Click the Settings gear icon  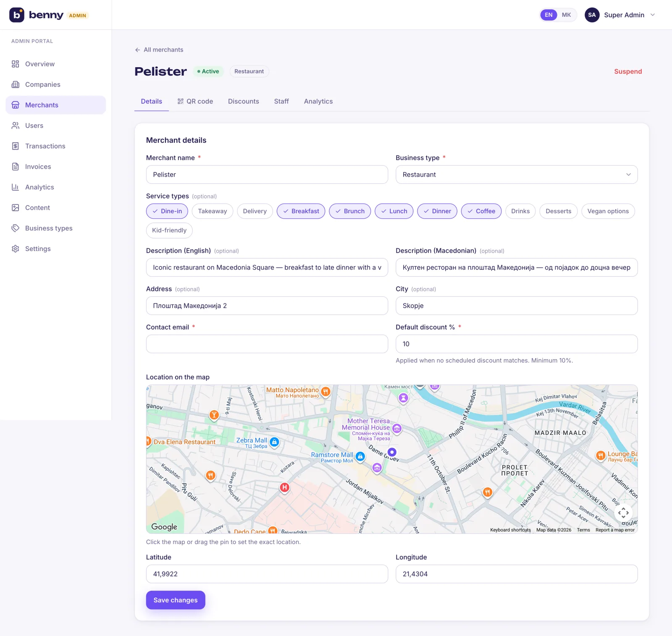[16, 249]
